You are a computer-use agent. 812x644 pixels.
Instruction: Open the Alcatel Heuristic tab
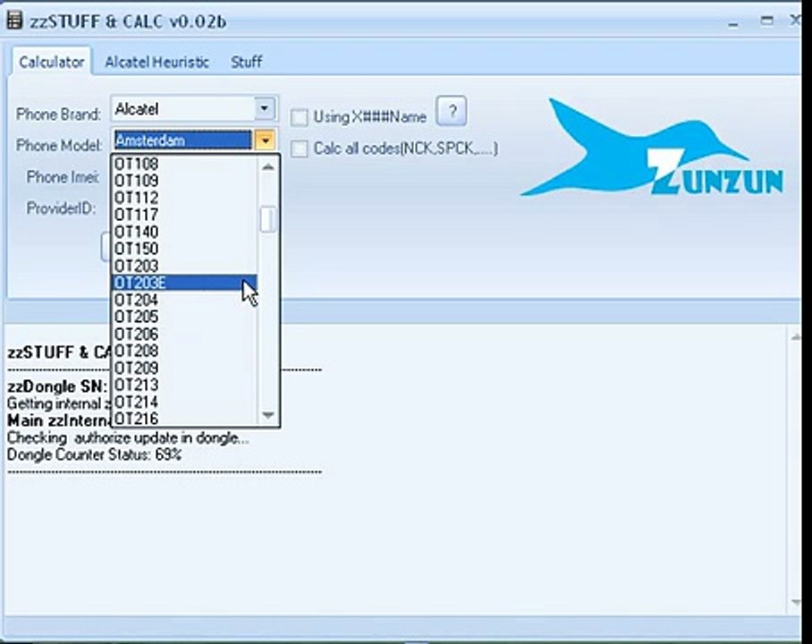coord(156,63)
